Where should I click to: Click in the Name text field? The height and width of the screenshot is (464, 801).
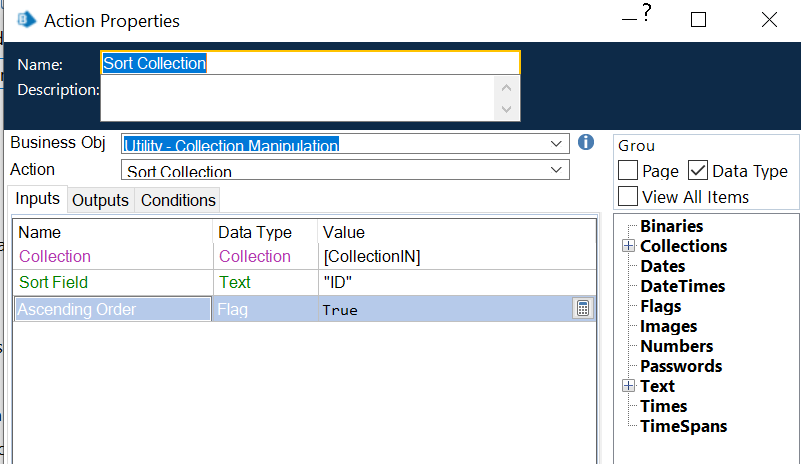tap(310, 63)
